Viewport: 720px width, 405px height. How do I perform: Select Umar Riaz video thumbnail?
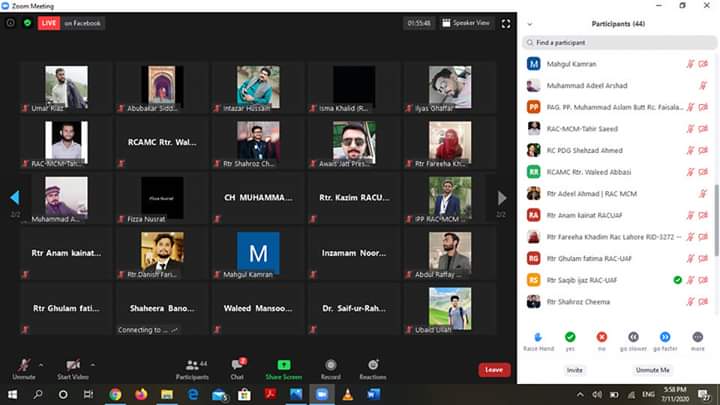[66, 87]
